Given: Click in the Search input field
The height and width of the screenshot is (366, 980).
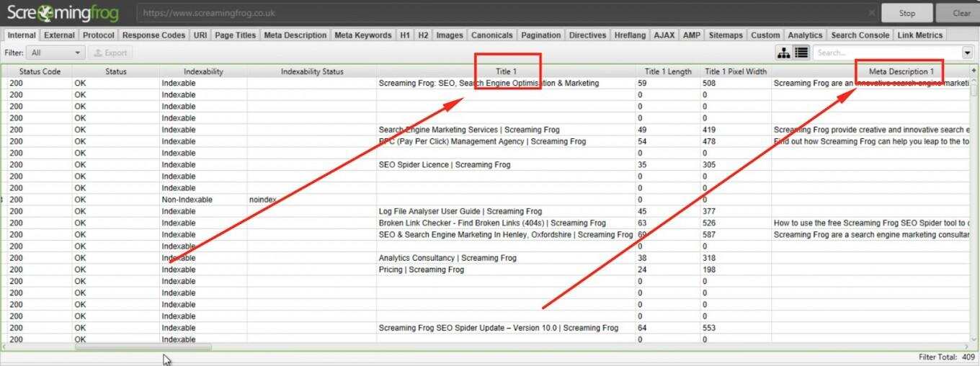Looking at the screenshot, I should pos(886,53).
